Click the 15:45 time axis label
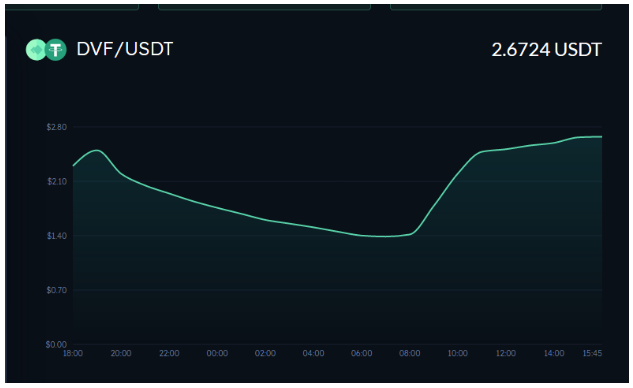633x388 pixels. (592, 353)
